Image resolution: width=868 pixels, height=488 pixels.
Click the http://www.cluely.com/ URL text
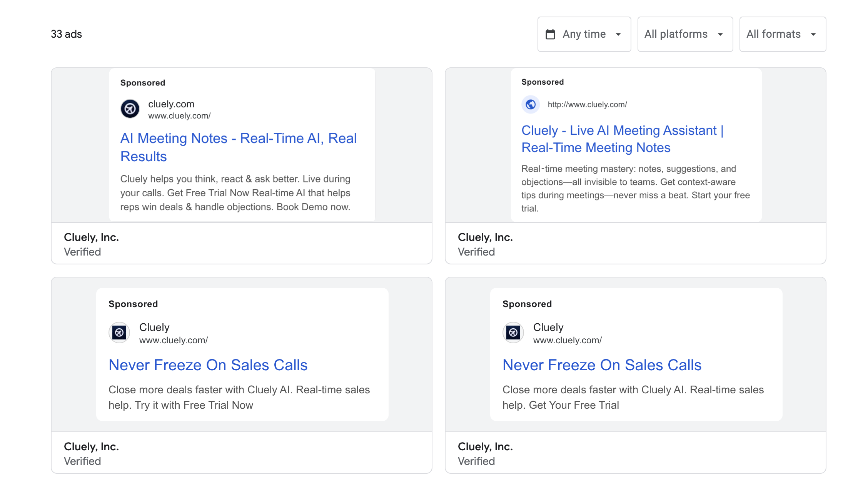(587, 104)
